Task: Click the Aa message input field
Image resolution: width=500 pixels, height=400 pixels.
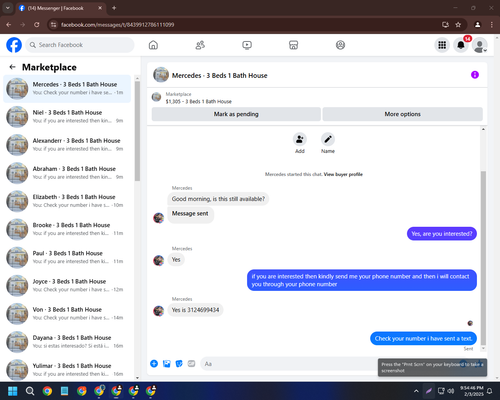Action: point(289,364)
